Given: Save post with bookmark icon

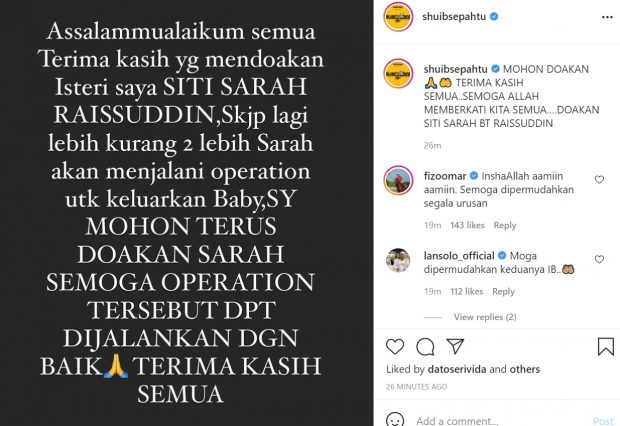Looking at the screenshot, I should point(605,346).
